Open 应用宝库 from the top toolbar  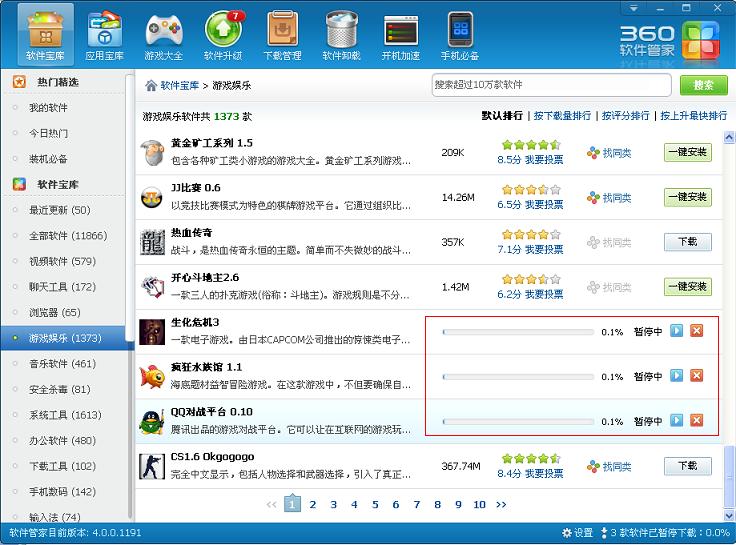point(105,35)
